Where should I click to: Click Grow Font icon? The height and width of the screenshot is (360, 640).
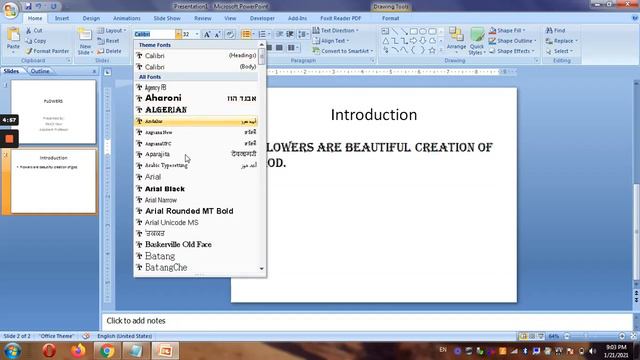(x=207, y=34)
